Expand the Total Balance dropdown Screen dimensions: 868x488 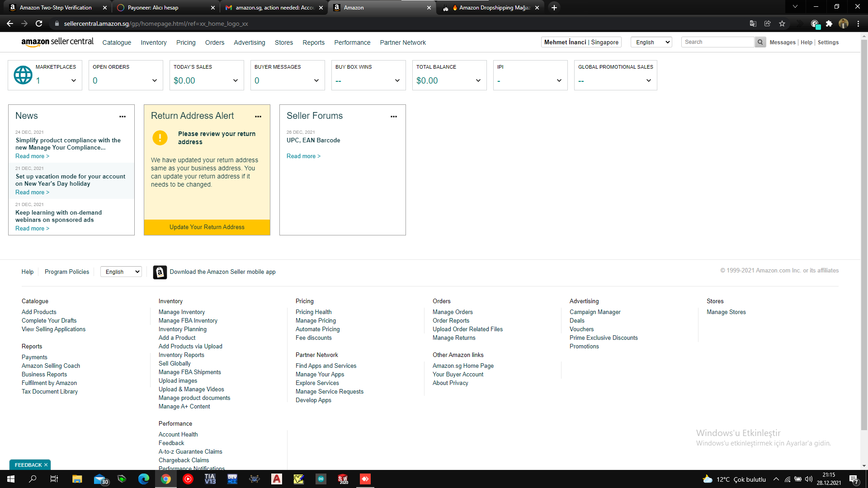tap(478, 80)
